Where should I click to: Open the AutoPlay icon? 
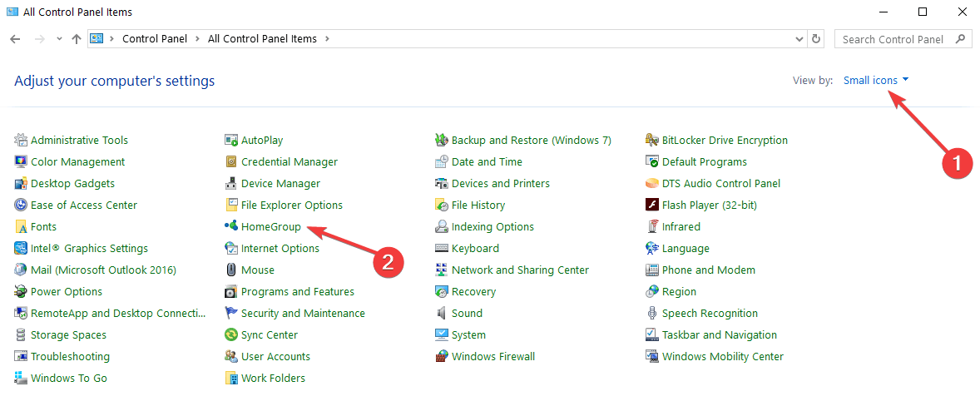coord(231,140)
